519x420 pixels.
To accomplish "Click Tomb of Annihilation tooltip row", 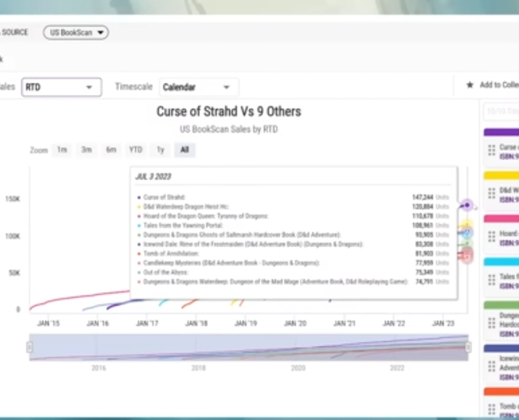I will point(293,254).
